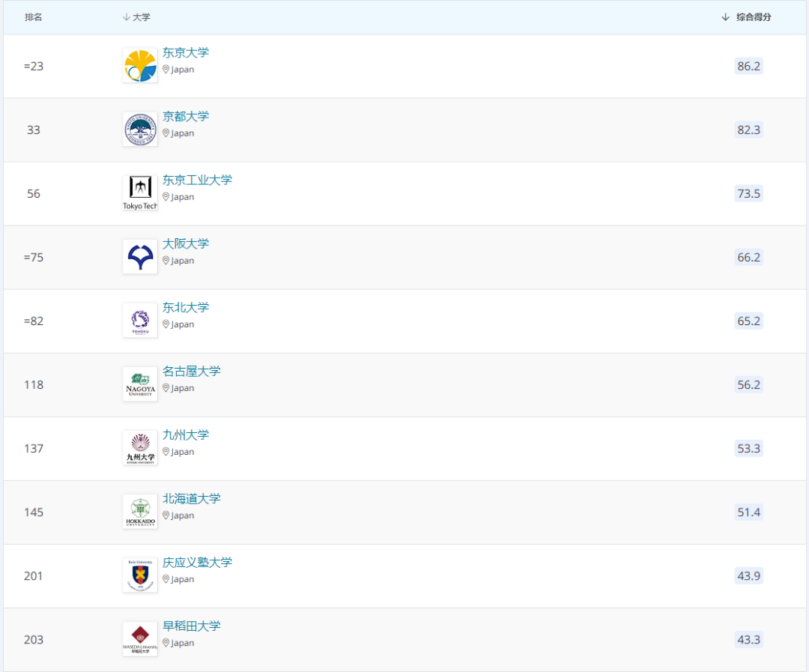809x672 pixels.
Task: Open the Keio University shield logo
Action: (x=140, y=575)
